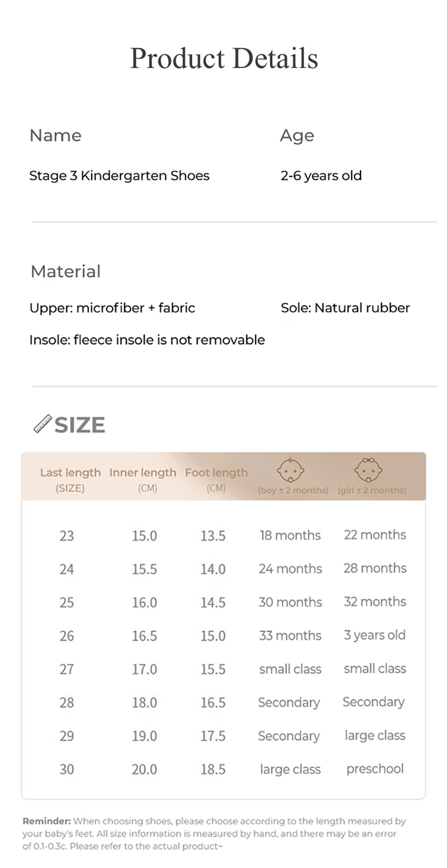Click the Product Details heading
This screenshot has width=447, height=868.
[223, 58]
